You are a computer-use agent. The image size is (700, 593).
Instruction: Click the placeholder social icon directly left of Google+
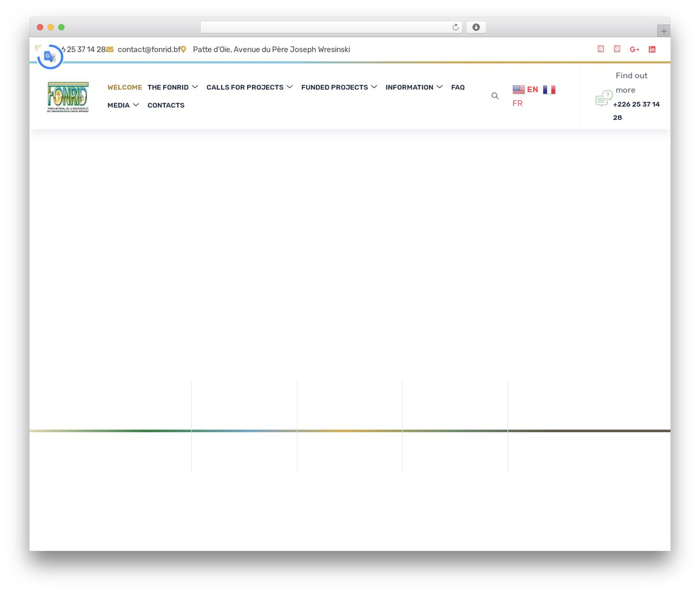click(617, 49)
